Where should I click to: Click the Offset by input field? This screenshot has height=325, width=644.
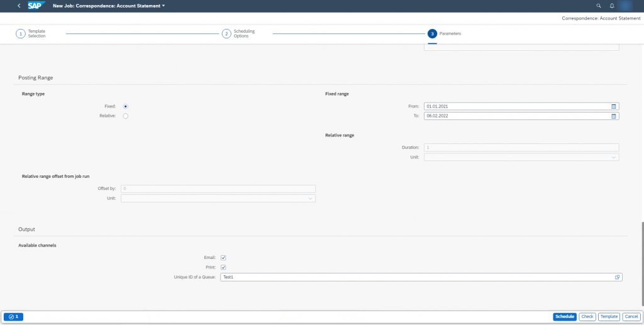[218, 189]
